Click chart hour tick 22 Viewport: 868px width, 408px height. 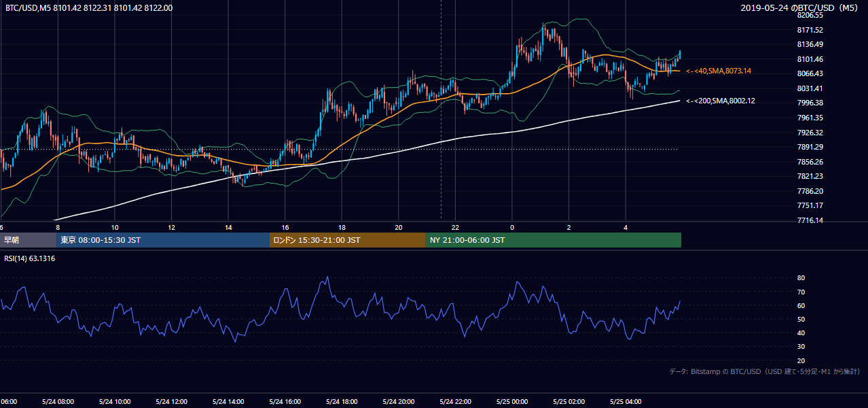tap(455, 228)
